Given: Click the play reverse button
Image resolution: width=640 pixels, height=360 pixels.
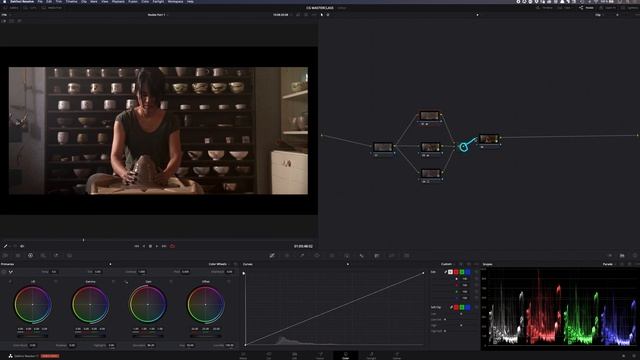Looking at the screenshot, I should 144,246.
